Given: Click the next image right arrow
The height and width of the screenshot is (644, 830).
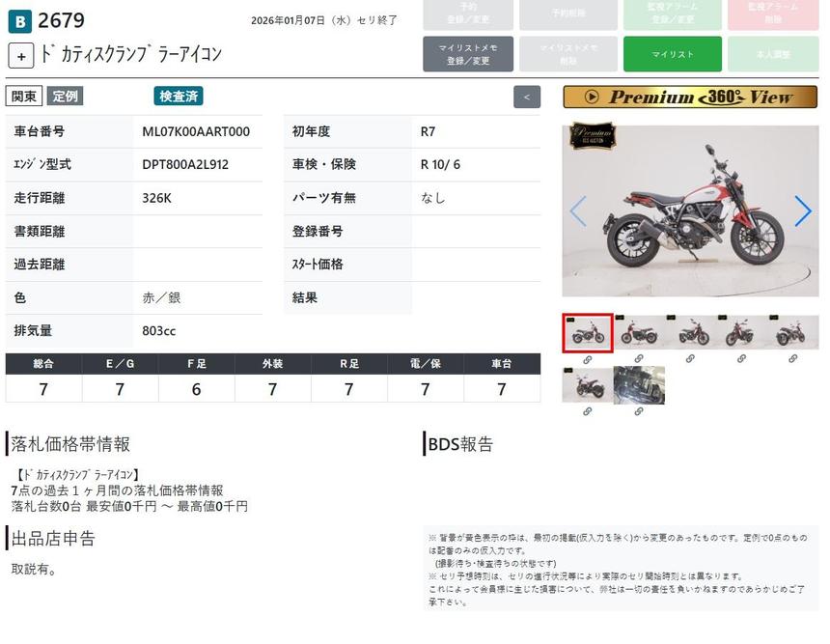Looking at the screenshot, I should pos(802,210).
